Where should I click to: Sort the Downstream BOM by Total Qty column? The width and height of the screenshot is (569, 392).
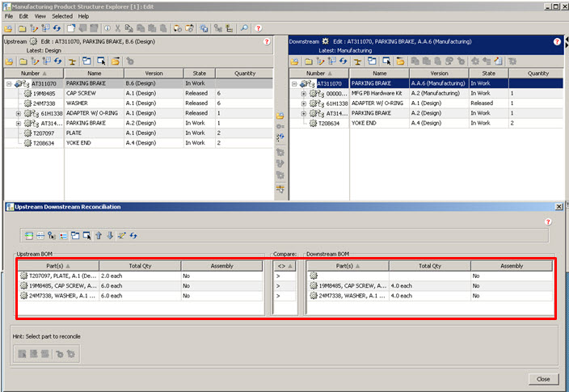point(430,266)
